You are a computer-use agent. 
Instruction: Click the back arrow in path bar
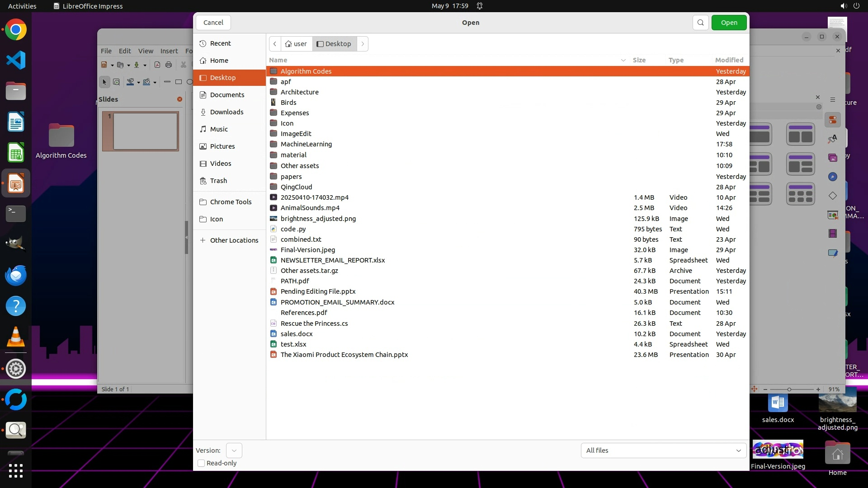point(275,44)
